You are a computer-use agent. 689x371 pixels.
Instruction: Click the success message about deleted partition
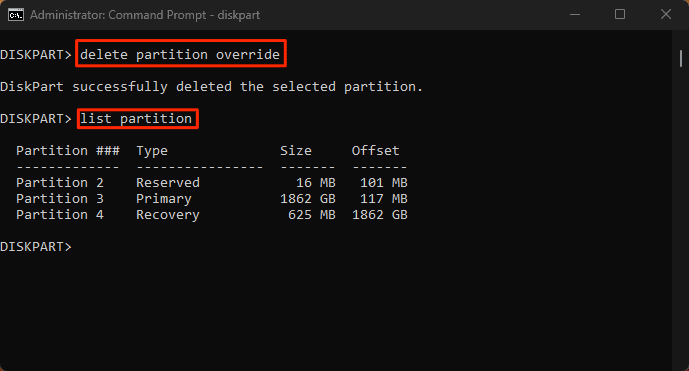click(211, 87)
